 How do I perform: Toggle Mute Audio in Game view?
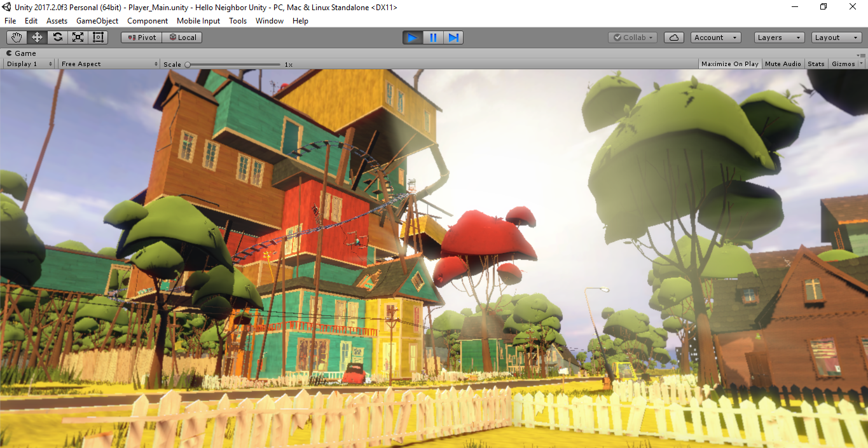(783, 64)
